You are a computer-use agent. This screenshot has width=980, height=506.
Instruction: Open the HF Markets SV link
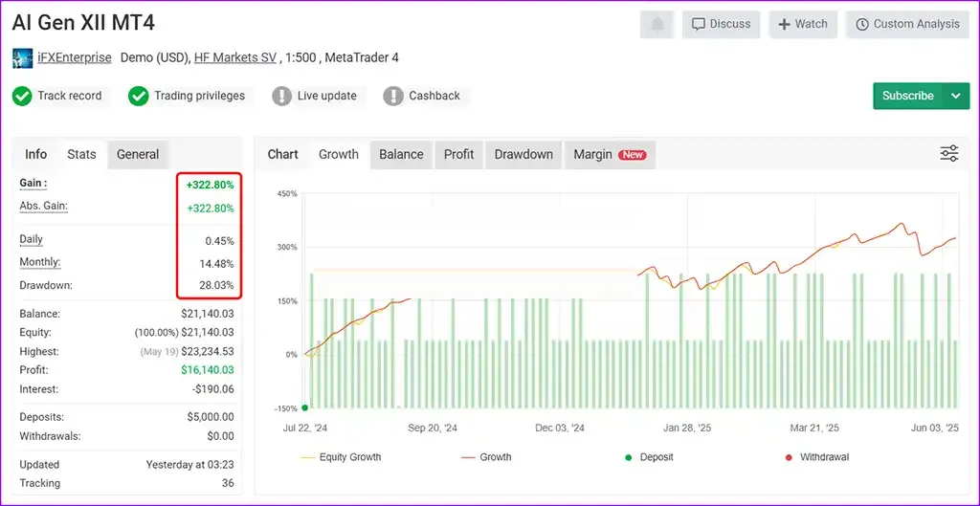click(235, 58)
